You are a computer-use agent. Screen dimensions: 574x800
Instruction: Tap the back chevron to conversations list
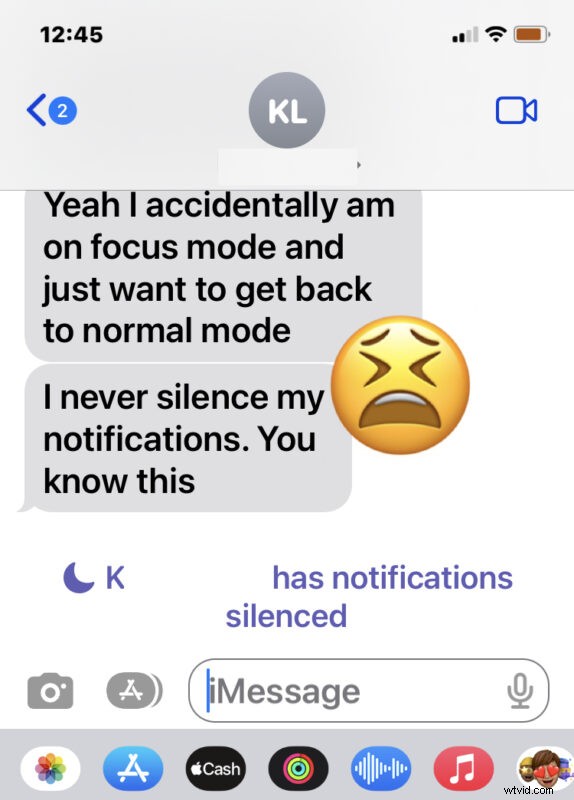pyautogui.click(x=36, y=110)
